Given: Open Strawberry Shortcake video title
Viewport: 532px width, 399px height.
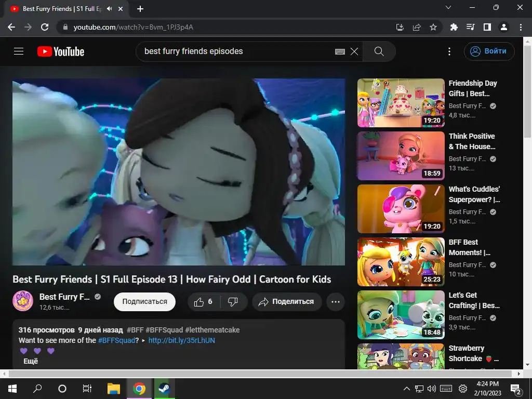Looking at the screenshot, I should 474,353.
